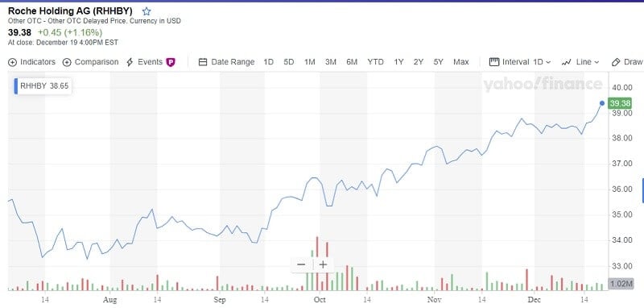Viewport: 644px width, 308px height.
Task: Select the YTD range
Action: click(x=375, y=62)
